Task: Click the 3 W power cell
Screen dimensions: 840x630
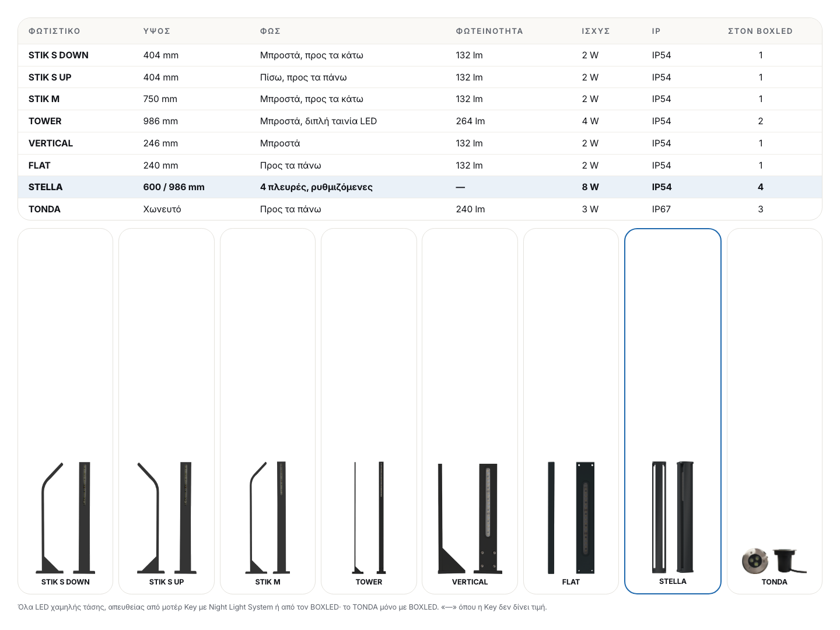Action: point(590,209)
